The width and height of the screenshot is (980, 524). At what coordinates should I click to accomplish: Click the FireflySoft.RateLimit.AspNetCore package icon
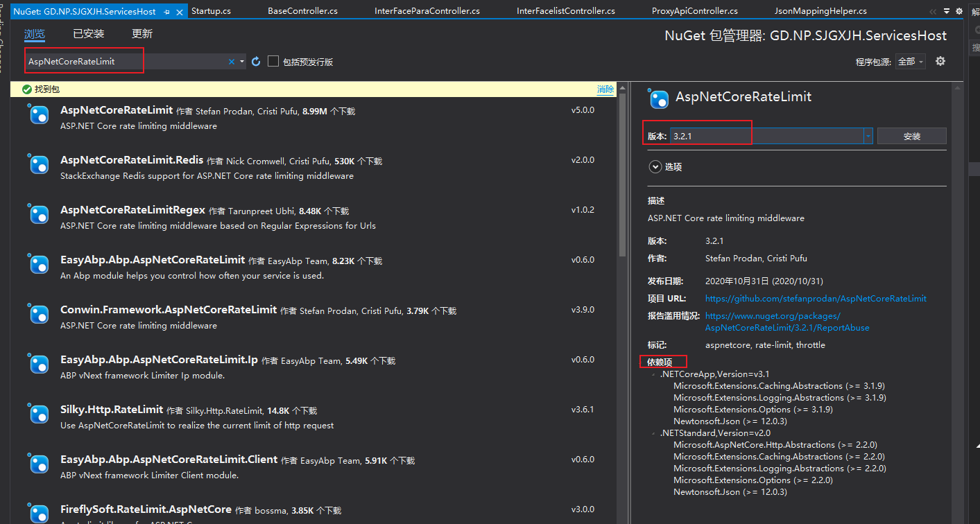(x=40, y=514)
